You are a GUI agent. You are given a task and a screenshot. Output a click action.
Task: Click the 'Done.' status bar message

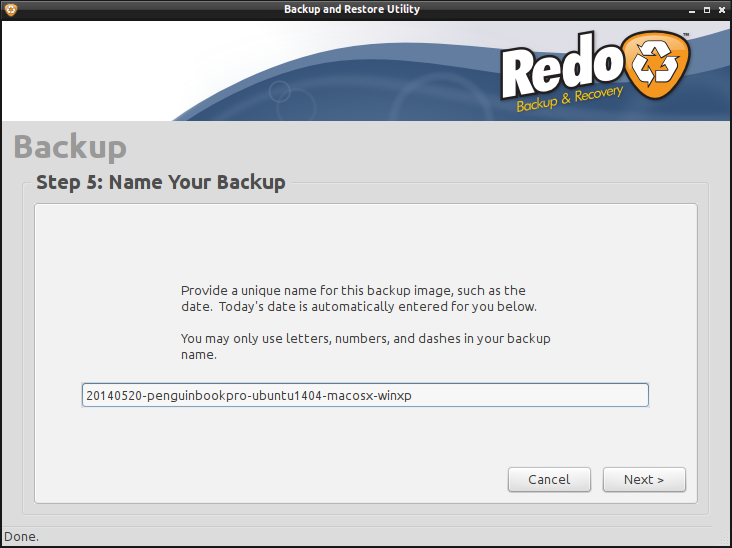pos(22,537)
